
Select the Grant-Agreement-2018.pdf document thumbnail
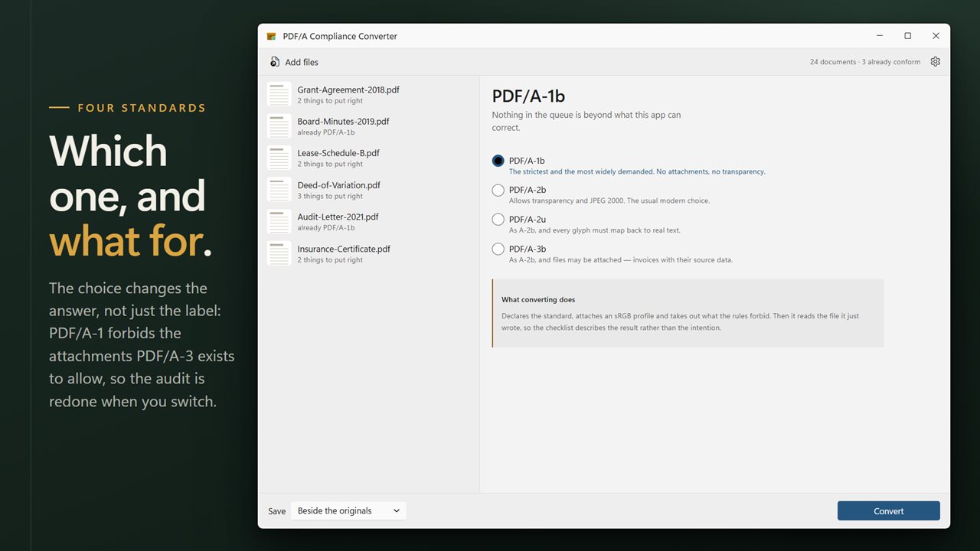point(279,95)
